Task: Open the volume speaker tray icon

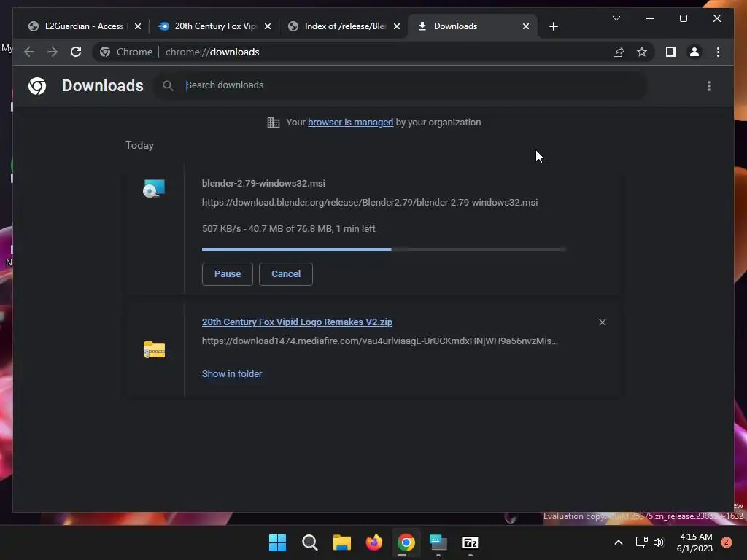Action: point(659,542)
